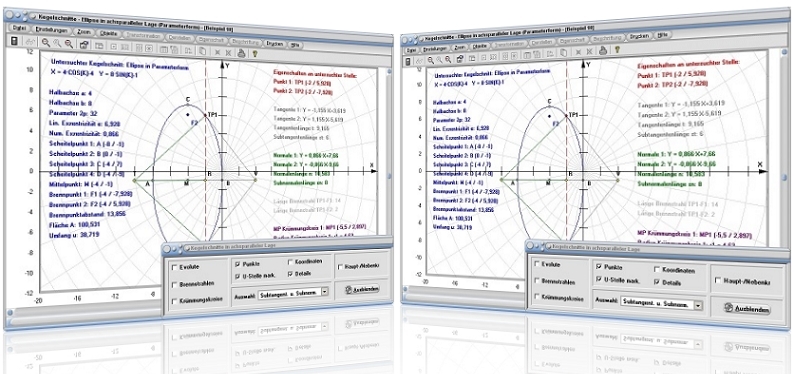Image resolution: width=794 pixels, height=374 pixels.
Task: Click zoom-in magnifier in left window toolbar
Action: pos(46,43)
